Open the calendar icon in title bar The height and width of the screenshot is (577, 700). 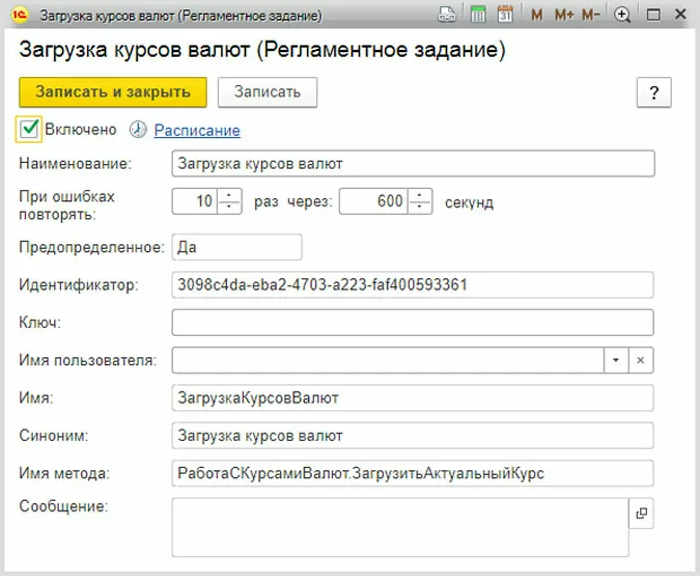point(505,15)
